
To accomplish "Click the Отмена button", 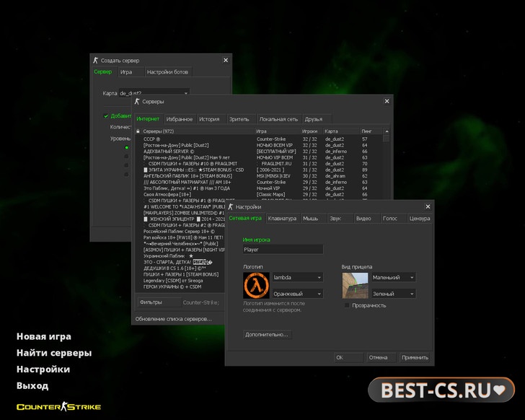I will [381, 357].
